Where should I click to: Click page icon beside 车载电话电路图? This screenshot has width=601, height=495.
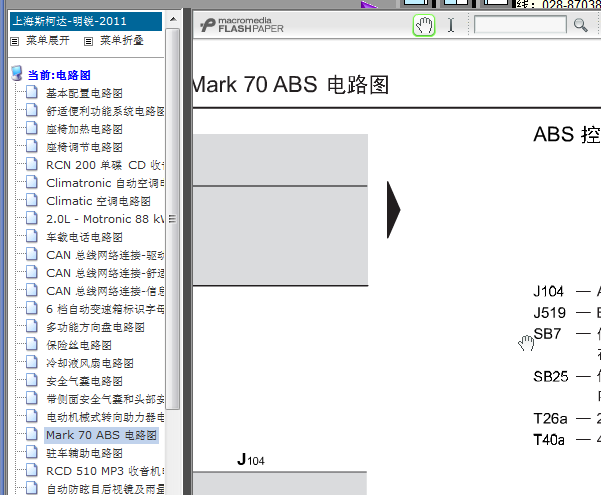[31, 236]
